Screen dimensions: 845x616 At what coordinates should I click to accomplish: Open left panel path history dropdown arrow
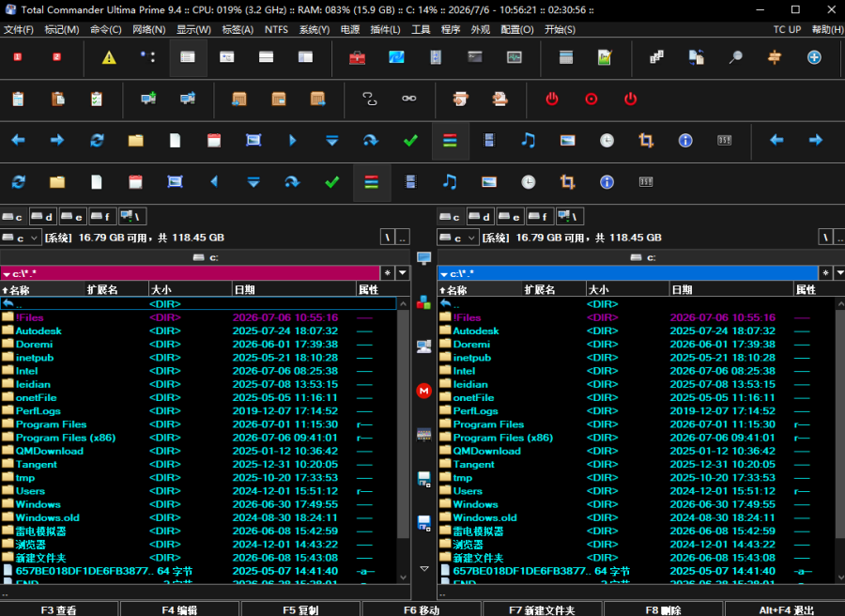pos(403,273)
